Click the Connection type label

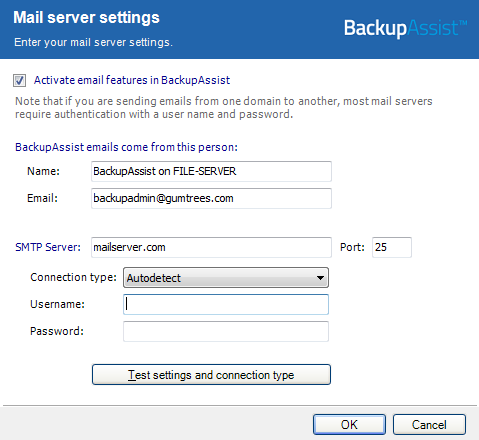click(x=74, y=277)
